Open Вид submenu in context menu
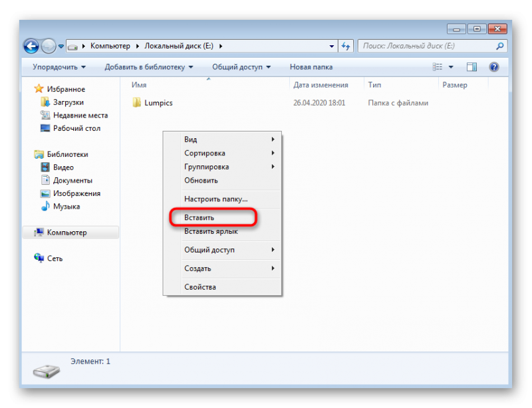 (223, 139)
